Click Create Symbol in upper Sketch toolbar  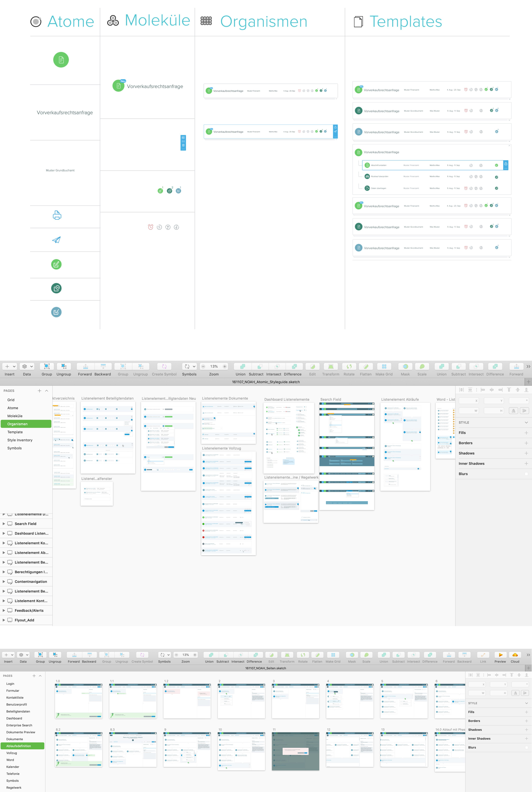pyautogui.click(x=164, y=366)
